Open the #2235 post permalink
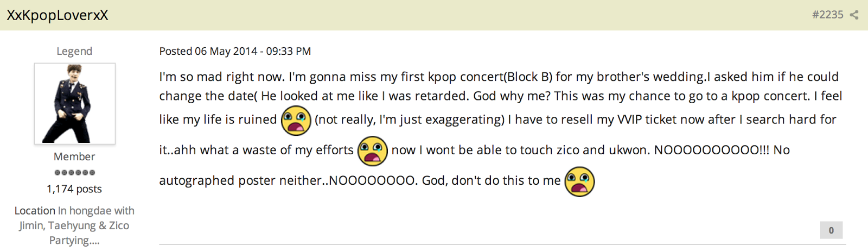This screenshot has height=251, width=868. click(827, 15)
